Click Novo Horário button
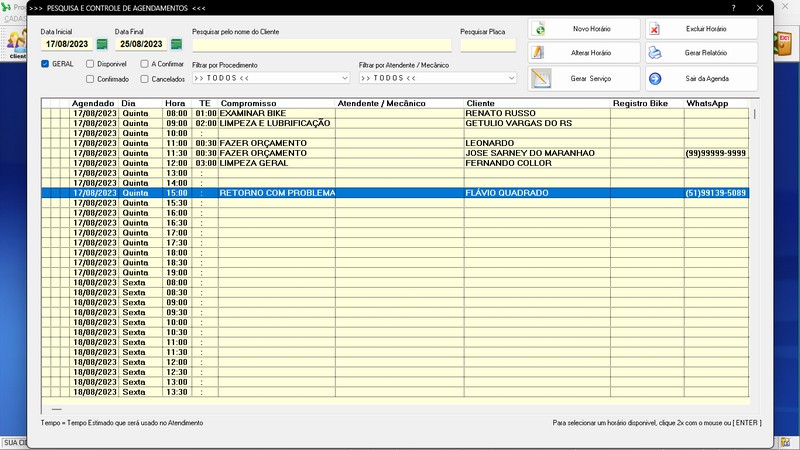This screenshot has height=450, width=800. (584, 29)
